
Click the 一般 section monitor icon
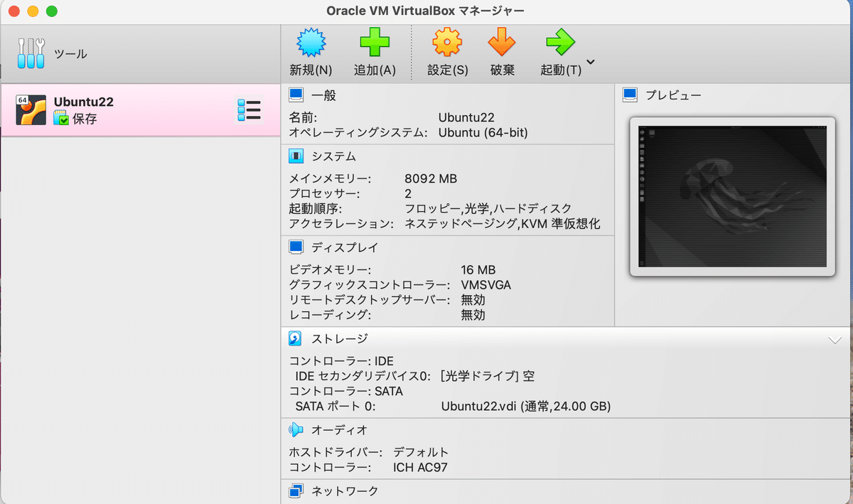point(296,95)
